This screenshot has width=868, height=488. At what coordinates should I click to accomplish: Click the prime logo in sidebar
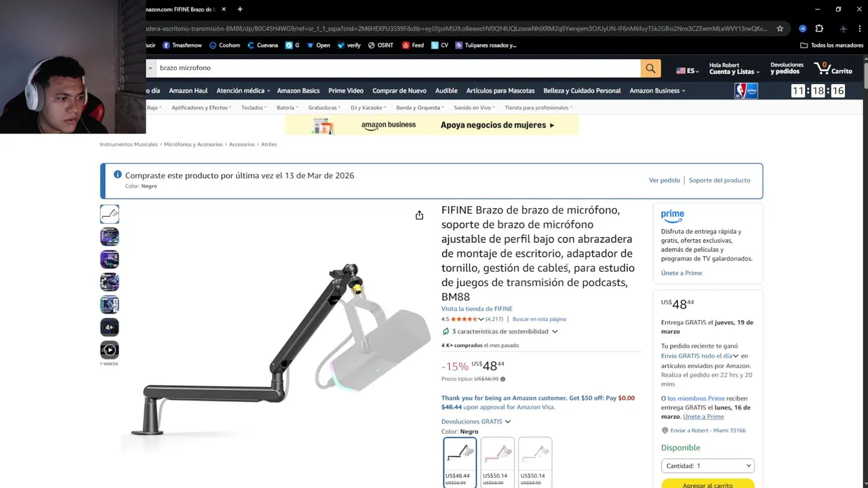(x=673, y=216)
